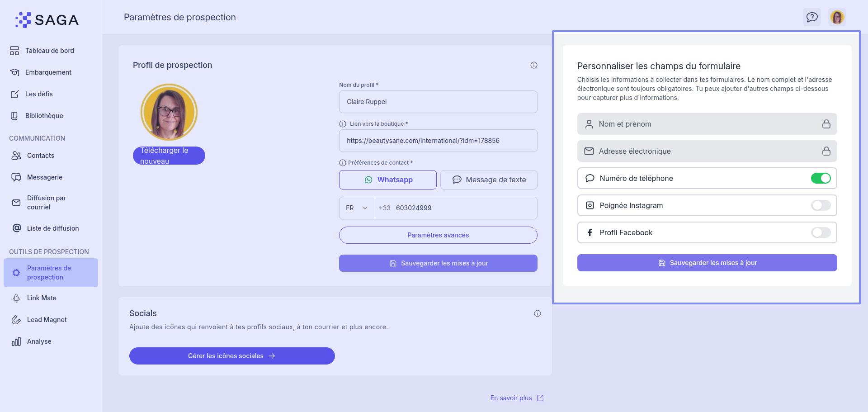Image resolution: width=868 pixels, height=412 pixels.
Task: Click the Nom du profil input field
Action: [438, 102]
